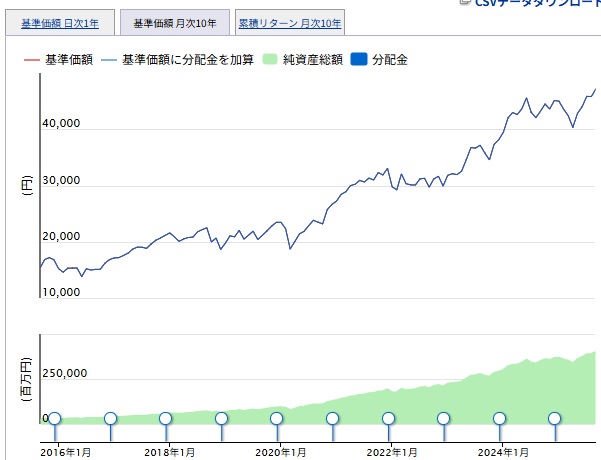Open the 累積リターン 月次10年 tab
This screenshot has width=601, height=460.
(290, 23)
